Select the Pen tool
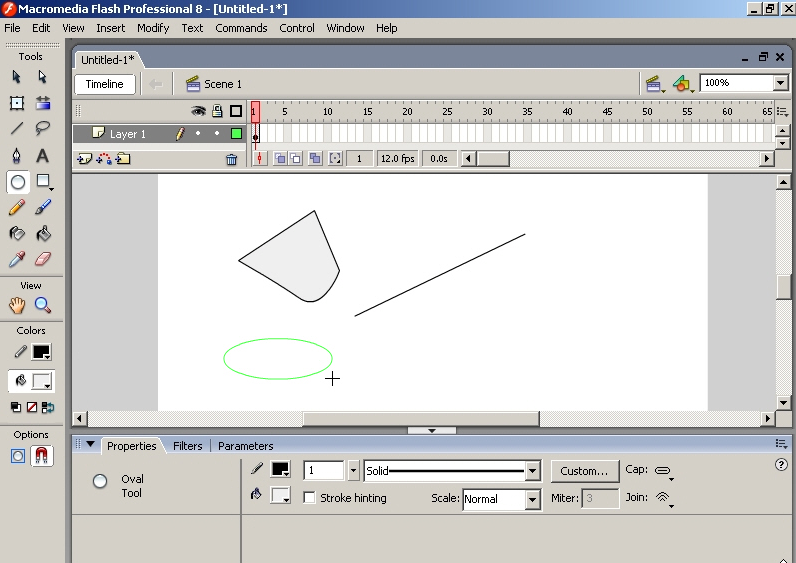796x563 pixels. [x=17, y=155]
